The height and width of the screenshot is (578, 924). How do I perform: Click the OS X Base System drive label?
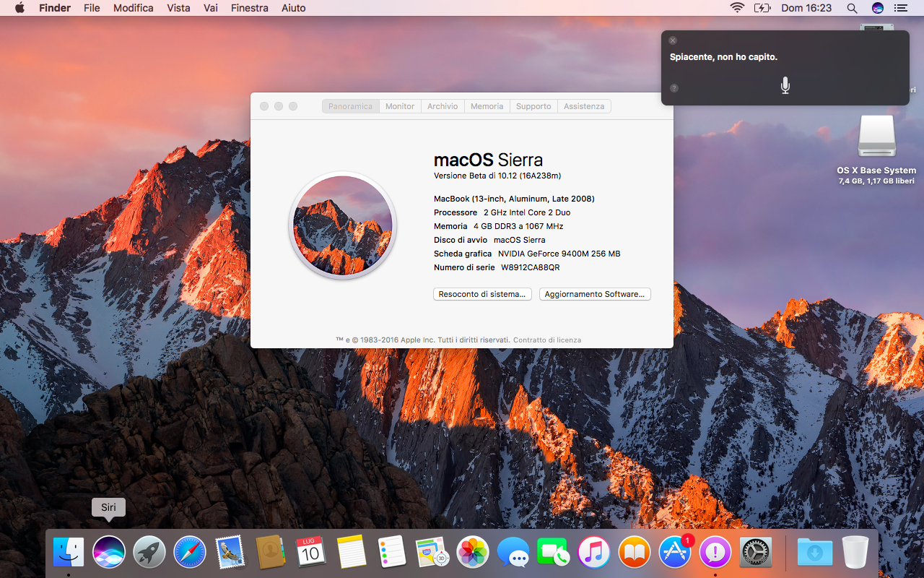[x=876, y=171]
